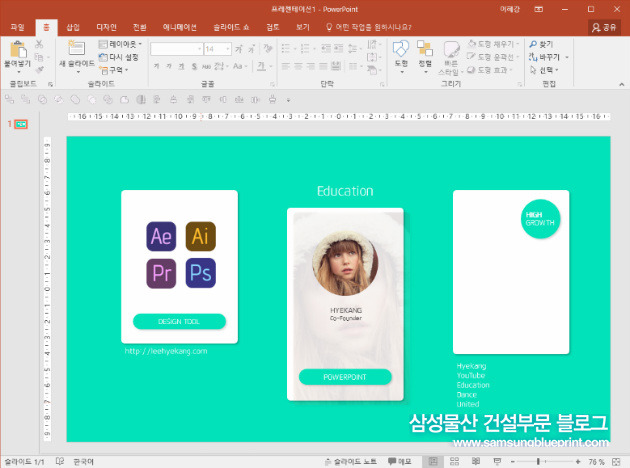This screenshot has width=630, height=468.
Task: Click the center text alignment icon
Action: tap(298, 66)
